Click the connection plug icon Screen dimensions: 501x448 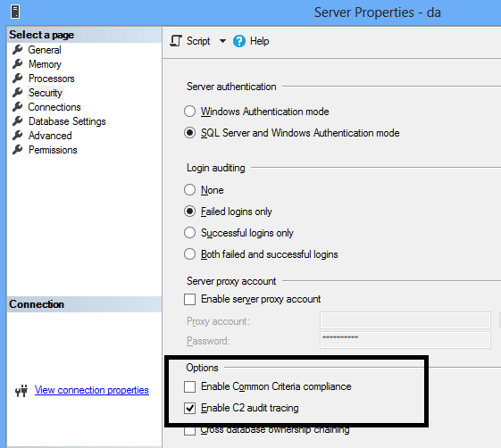point(21,391)
